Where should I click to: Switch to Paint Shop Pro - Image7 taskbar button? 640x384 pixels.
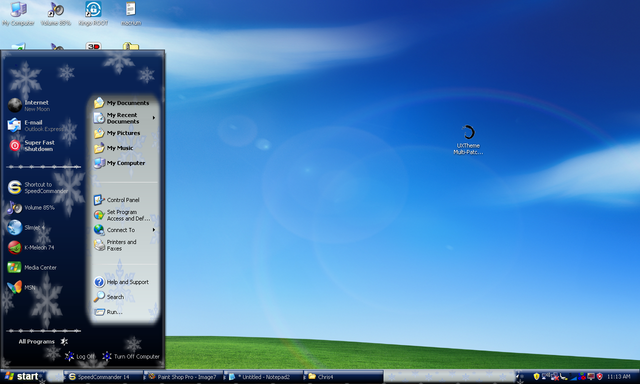(184, 377)
